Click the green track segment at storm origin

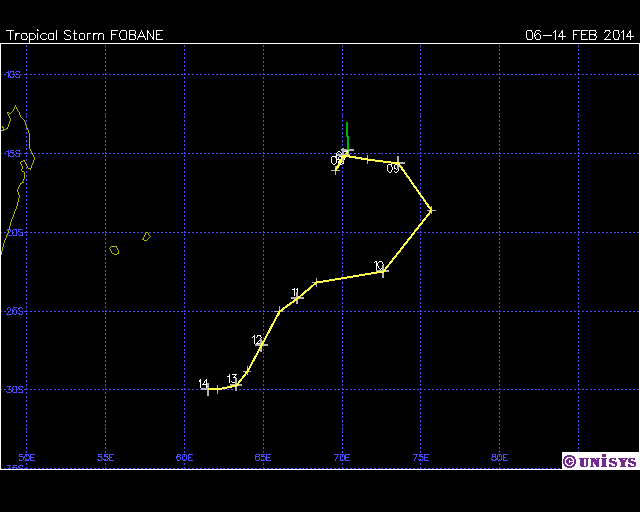347,134
